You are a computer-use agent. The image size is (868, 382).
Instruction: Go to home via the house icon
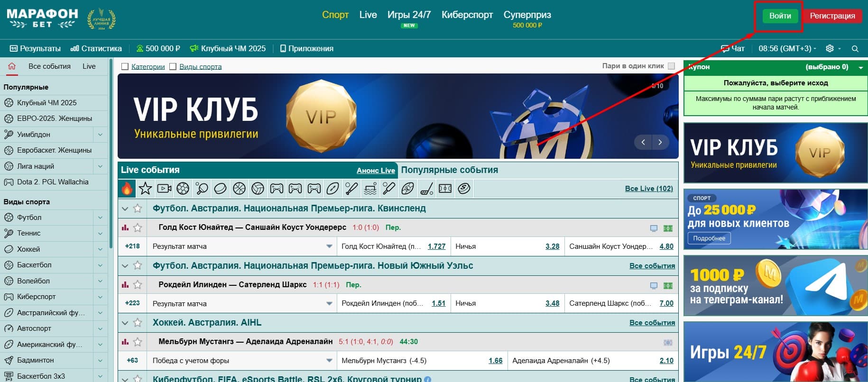12,66
